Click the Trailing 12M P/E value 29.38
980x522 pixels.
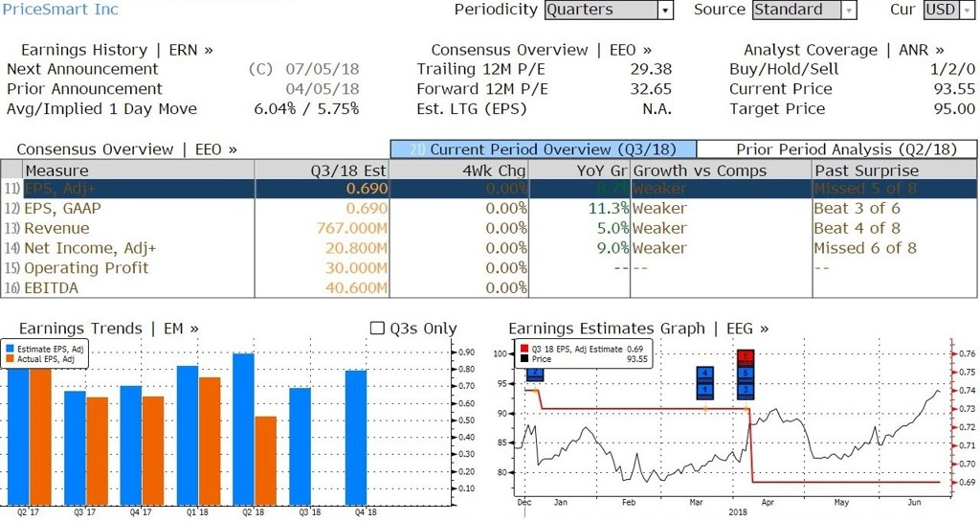click(x=651, y=69)
